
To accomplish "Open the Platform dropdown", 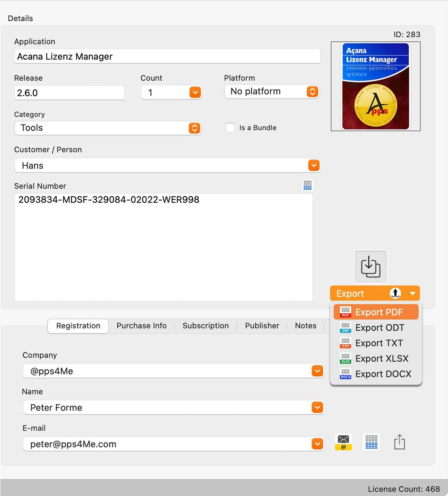I will click(312, 91).
